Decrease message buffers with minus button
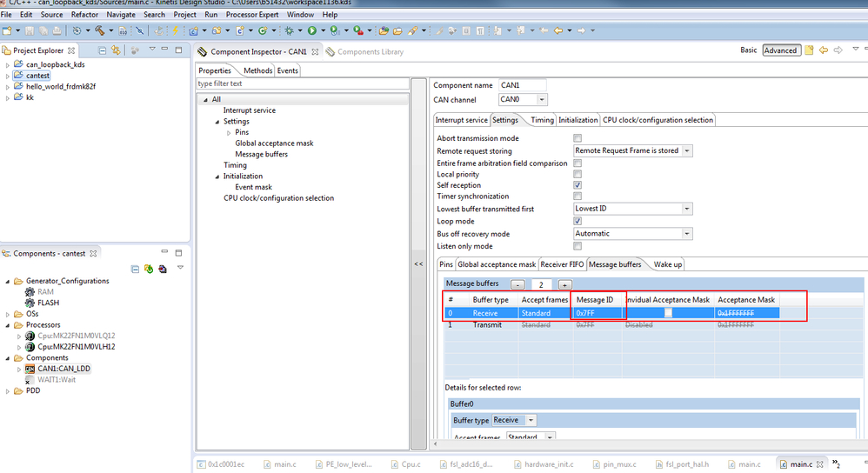Viewport: 868px width, 473px height. point(517,284)
